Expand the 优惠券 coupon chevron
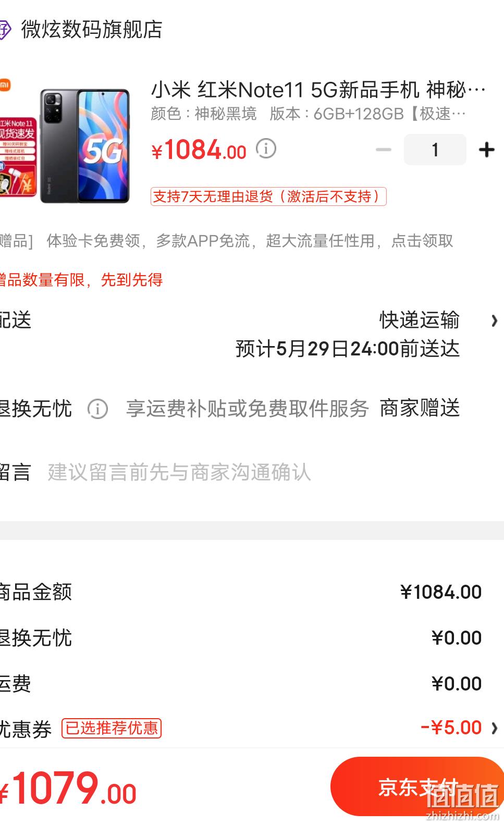 tap(494, 728)
